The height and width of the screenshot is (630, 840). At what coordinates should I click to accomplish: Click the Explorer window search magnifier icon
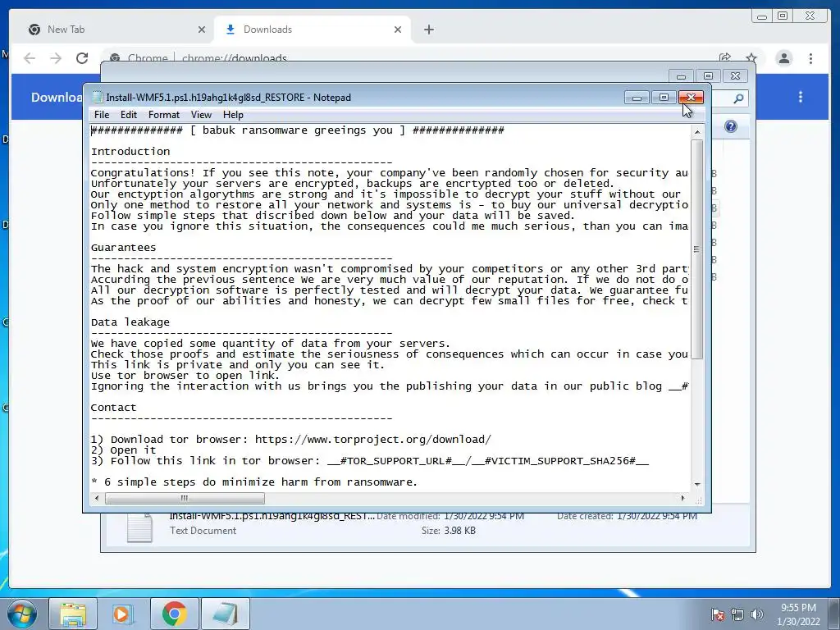point(738,98)
